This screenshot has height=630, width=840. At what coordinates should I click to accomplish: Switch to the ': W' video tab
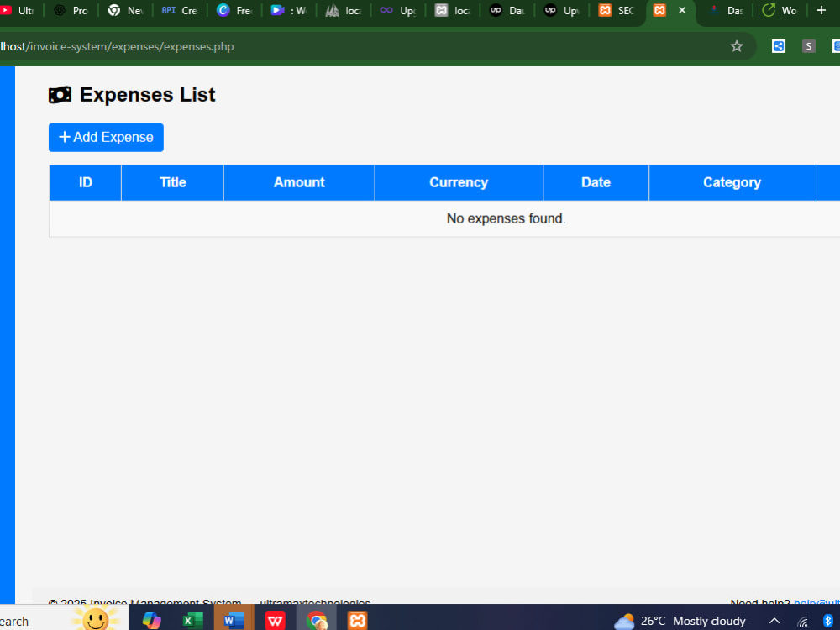click(289, 10)
